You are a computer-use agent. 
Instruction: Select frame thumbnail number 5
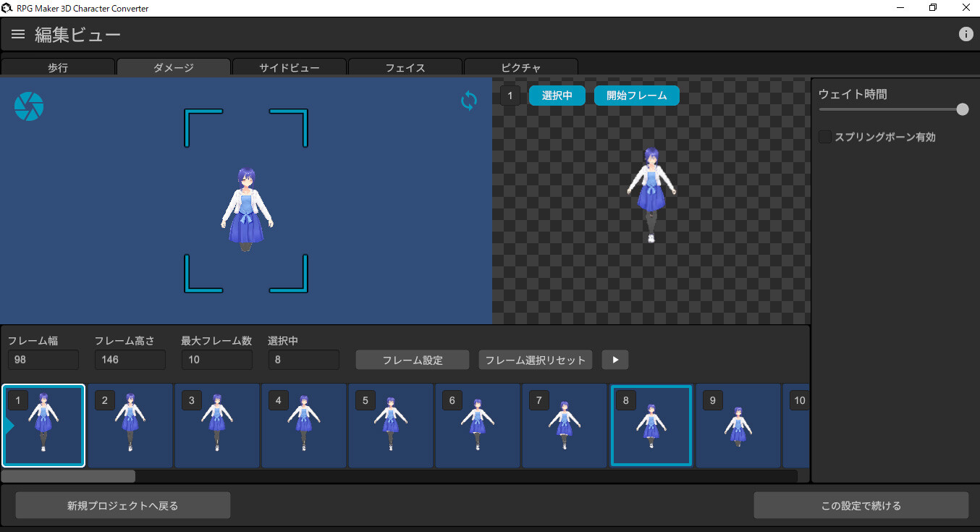click(x=391, y=426)
